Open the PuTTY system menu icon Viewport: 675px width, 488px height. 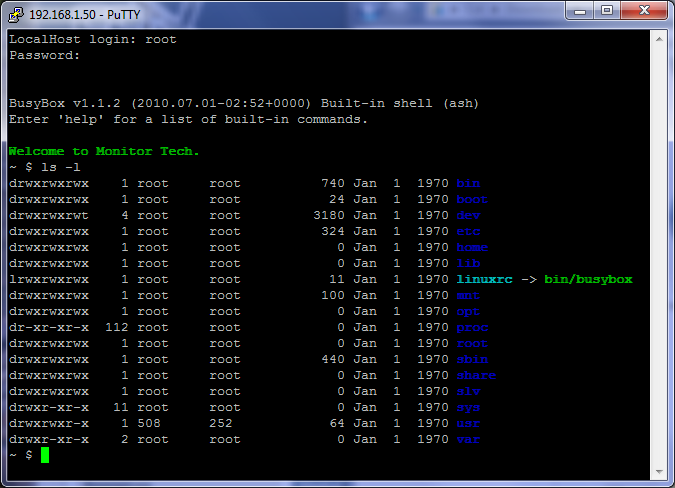coord(15,14)
